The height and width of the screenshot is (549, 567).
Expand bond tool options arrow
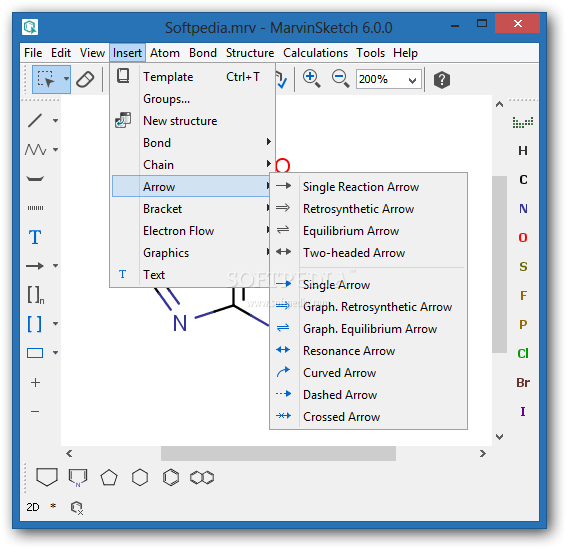[x=55, y=120]
